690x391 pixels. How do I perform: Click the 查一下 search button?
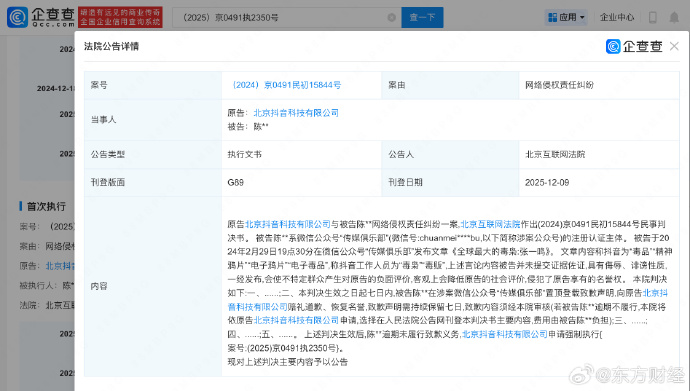click(x=422, y=18)
